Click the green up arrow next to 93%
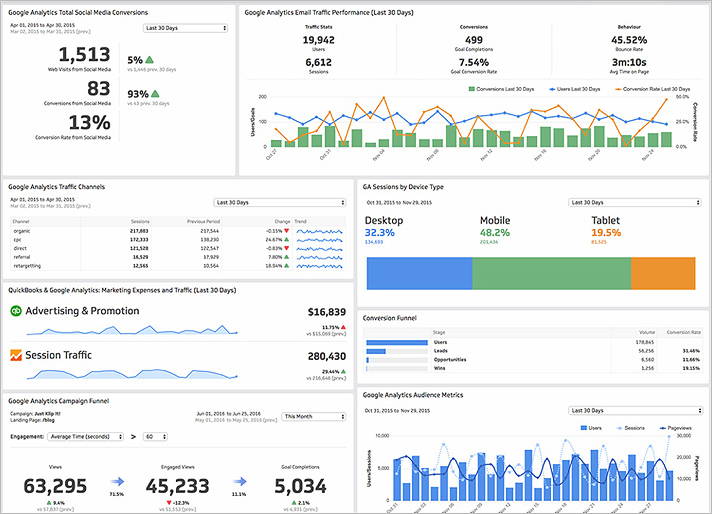The width and height of the screenshot is (712, 514). [155, 94]
